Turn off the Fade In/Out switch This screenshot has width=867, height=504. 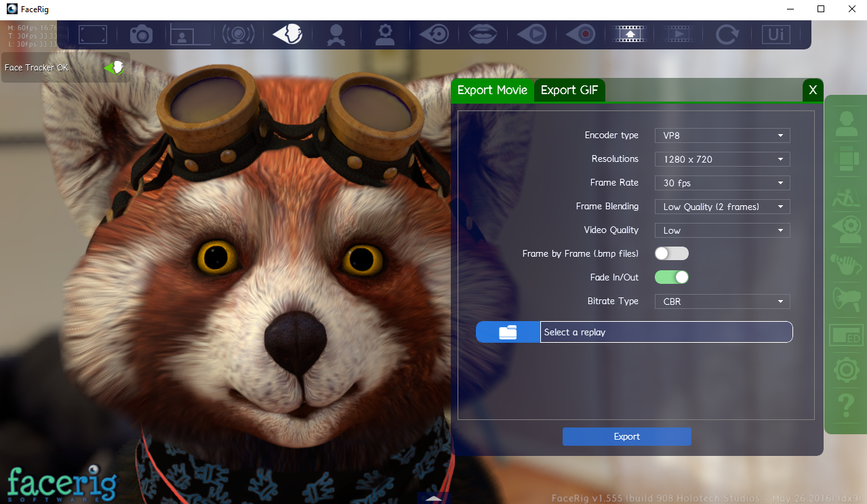click(x=671, y=277)
